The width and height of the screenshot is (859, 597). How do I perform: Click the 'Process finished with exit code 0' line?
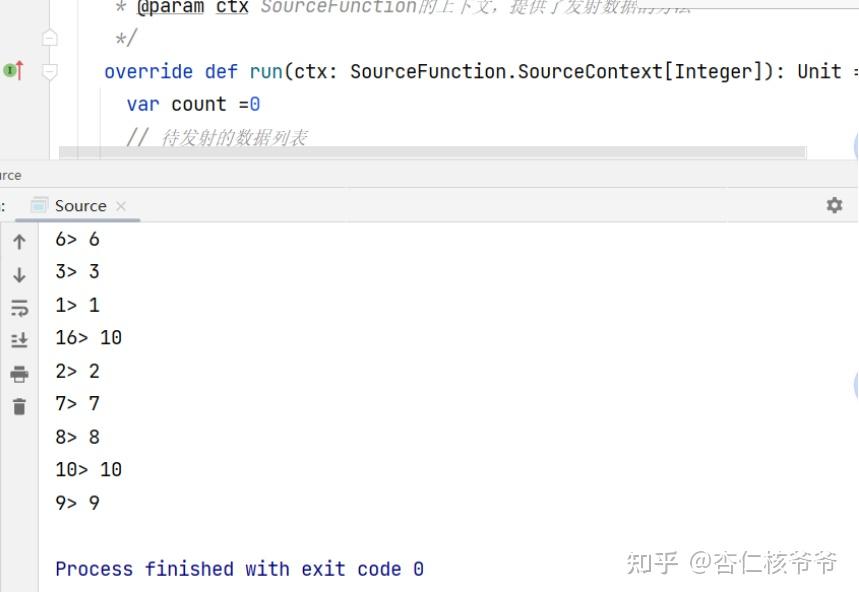[239, 569]
